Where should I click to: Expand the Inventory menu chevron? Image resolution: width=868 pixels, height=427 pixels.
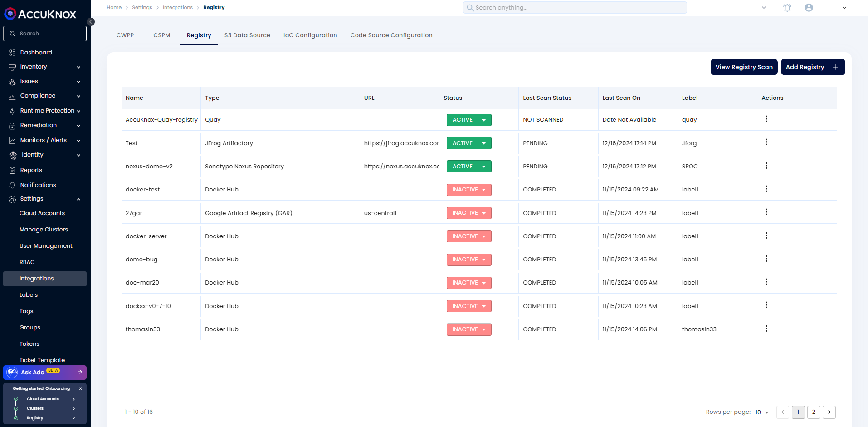click(78, 67)
